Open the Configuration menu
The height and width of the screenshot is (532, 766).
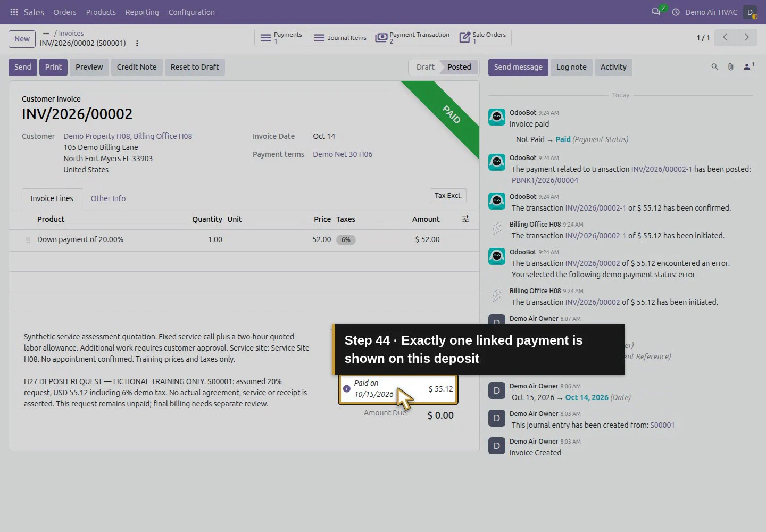click(191, 12)
